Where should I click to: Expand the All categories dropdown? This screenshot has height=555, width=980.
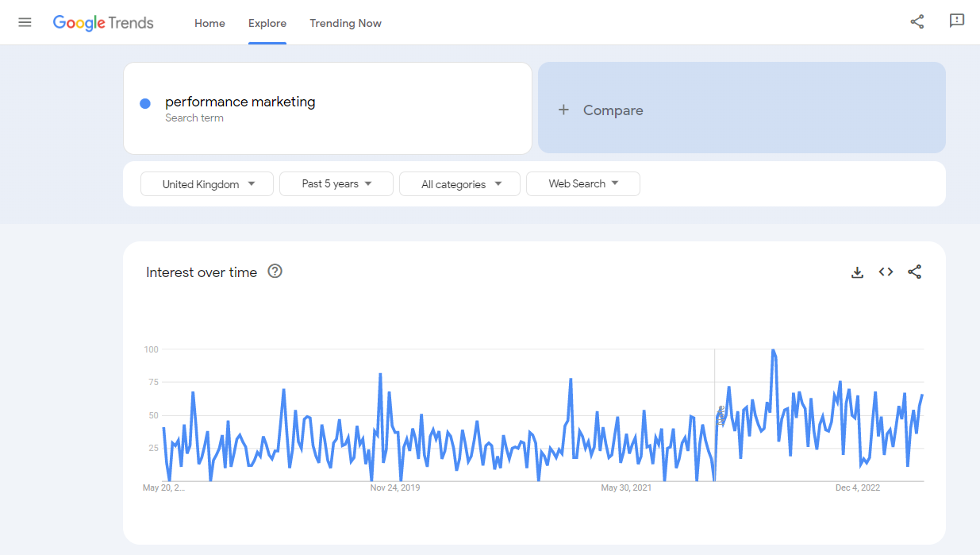click(x=459, y=184)
